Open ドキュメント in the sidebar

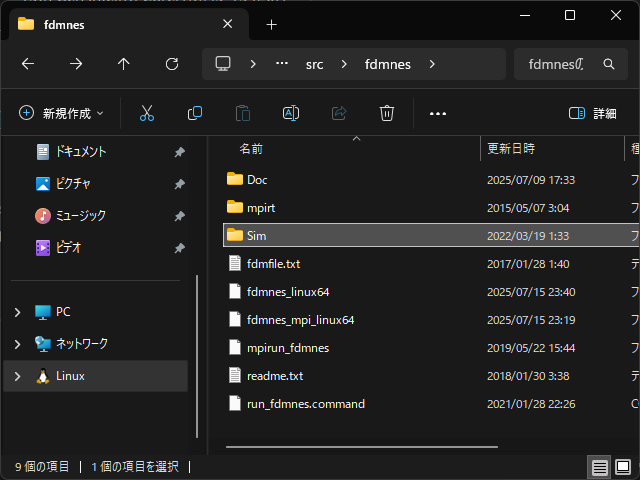[81, 152]
